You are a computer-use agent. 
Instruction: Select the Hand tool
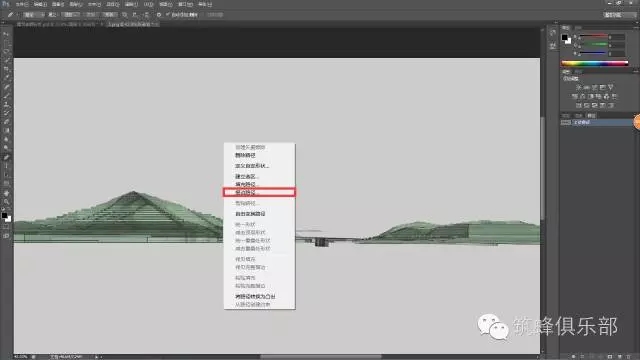(6, 193)
